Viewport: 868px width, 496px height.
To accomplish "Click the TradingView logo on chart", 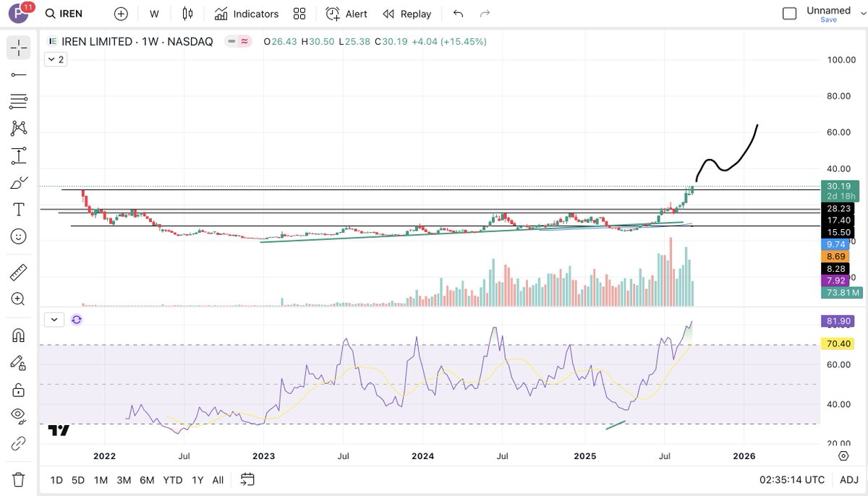I will tap(59, 430).
